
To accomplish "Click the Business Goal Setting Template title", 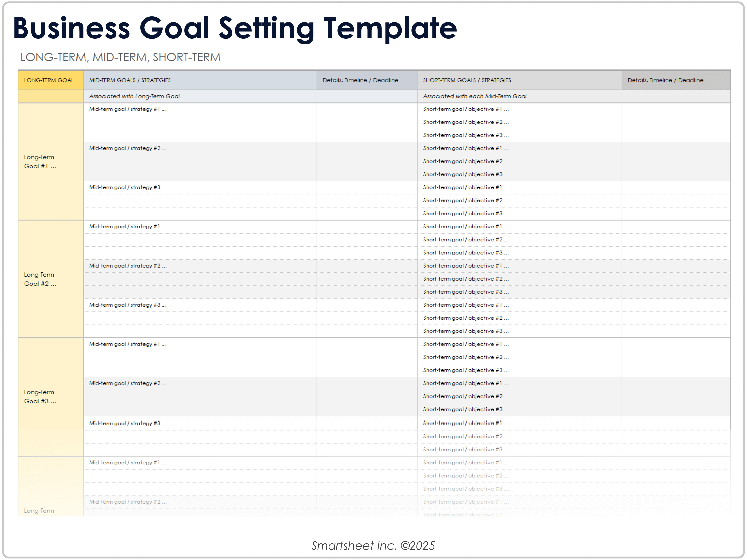I will 235,28.
